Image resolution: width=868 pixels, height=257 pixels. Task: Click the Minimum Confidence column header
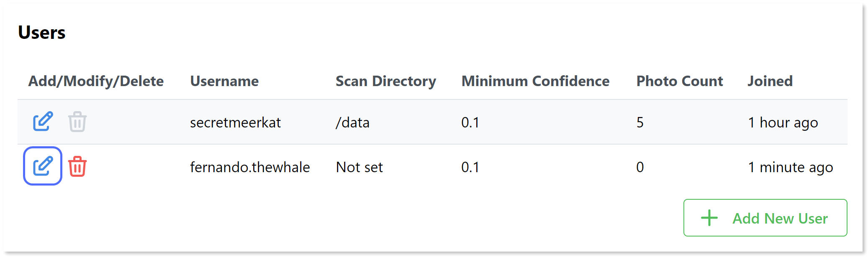[x=535, y=81]
